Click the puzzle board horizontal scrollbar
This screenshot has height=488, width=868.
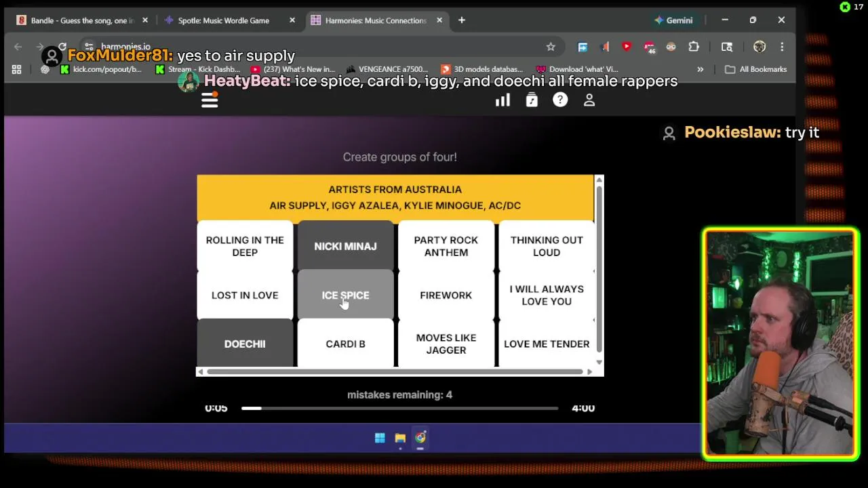[x=395, y=371]
